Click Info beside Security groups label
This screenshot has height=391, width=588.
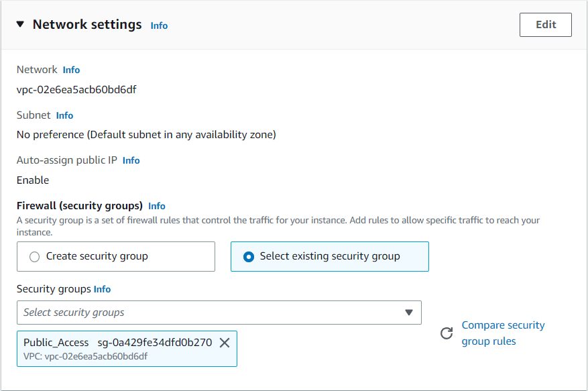point(102,289)
